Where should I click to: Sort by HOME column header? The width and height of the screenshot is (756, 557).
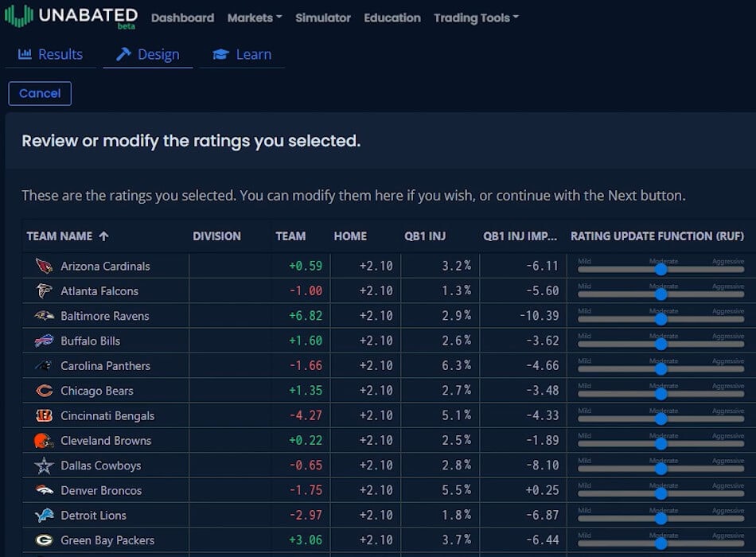point(350,236)
